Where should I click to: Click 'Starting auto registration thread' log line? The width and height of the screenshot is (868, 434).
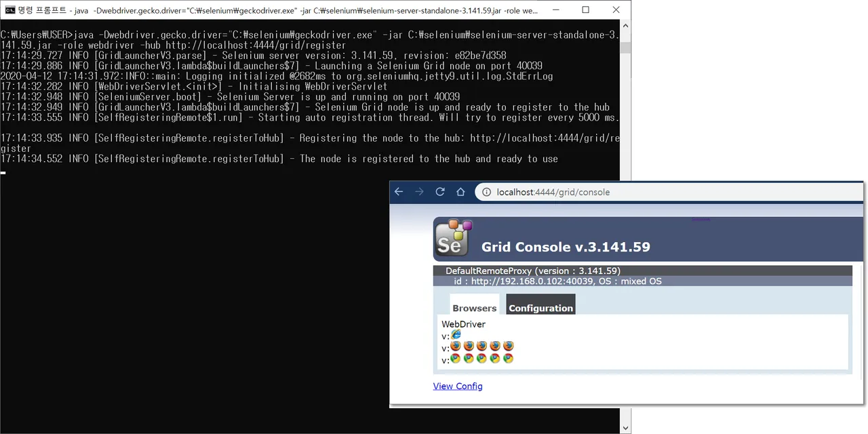[310, 117]
